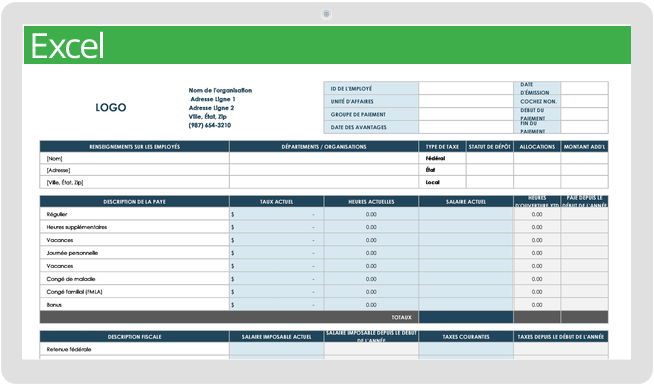Screen dimensions: 654x385
Task: Select the "Congé familial (FMLA)" row label
Action: click(74, 292)
